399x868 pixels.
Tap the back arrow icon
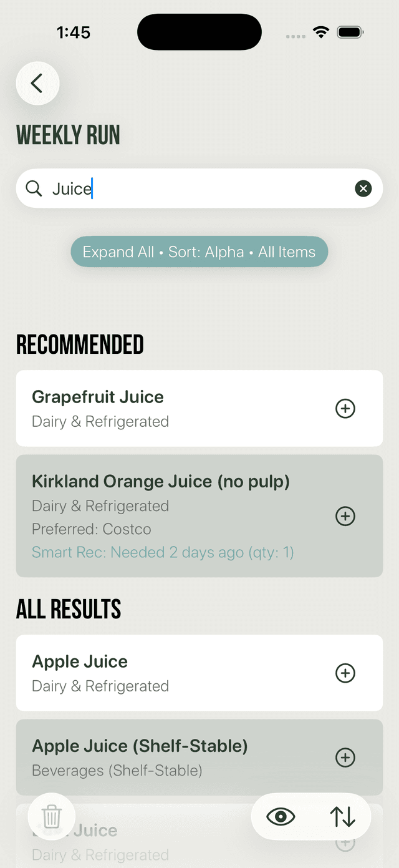click(37, 83)
